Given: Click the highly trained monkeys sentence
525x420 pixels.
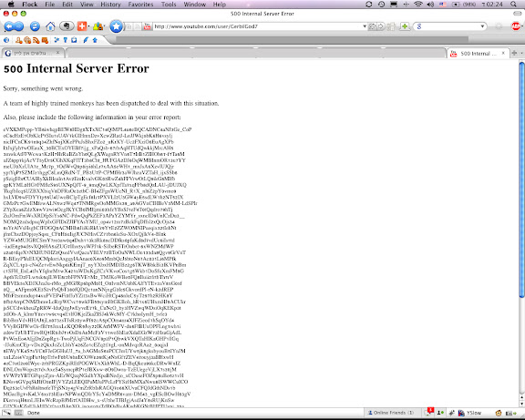Looking at the screenshot, I should pos(111,104).
